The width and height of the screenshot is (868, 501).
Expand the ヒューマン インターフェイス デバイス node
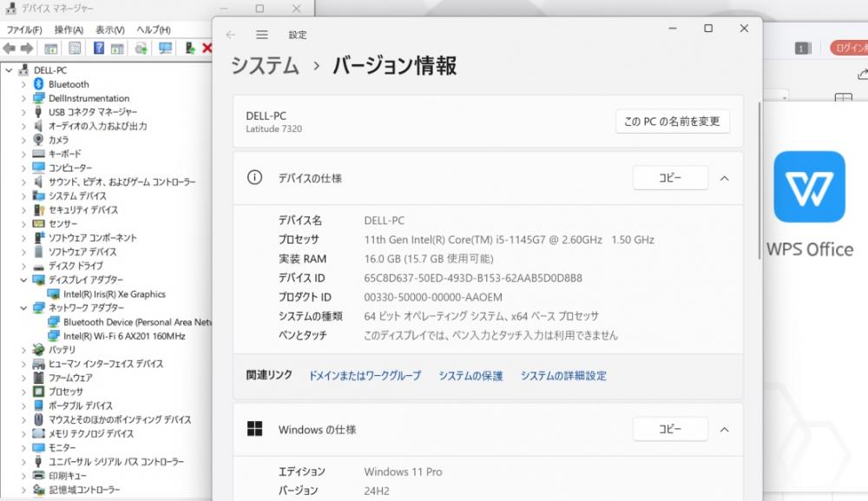[x=23, y=364]
